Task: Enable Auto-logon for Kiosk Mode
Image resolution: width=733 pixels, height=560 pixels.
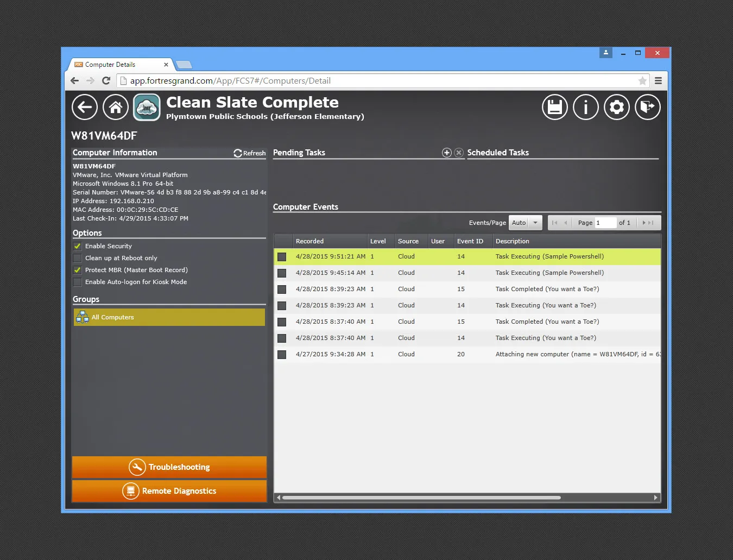Action: [78, 282]
